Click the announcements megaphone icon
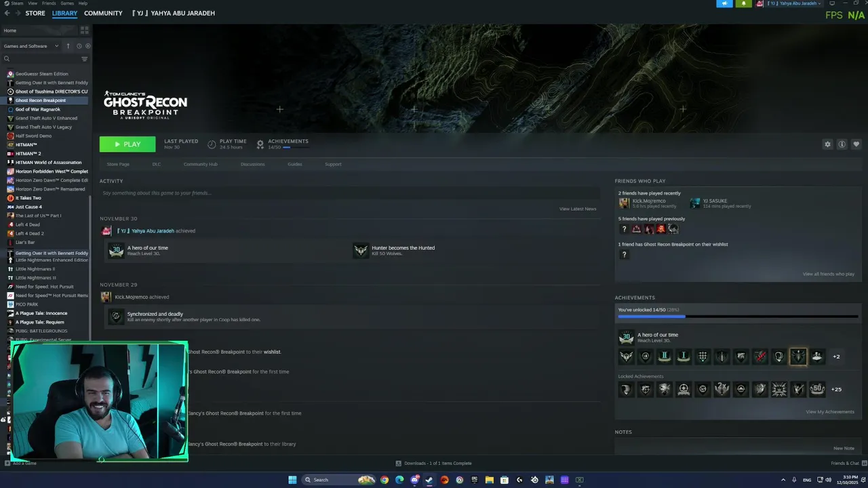 tap(725, 3)
